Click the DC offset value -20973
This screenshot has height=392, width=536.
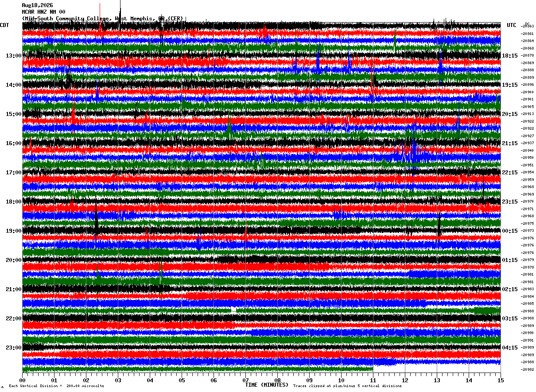click(527, 231)
